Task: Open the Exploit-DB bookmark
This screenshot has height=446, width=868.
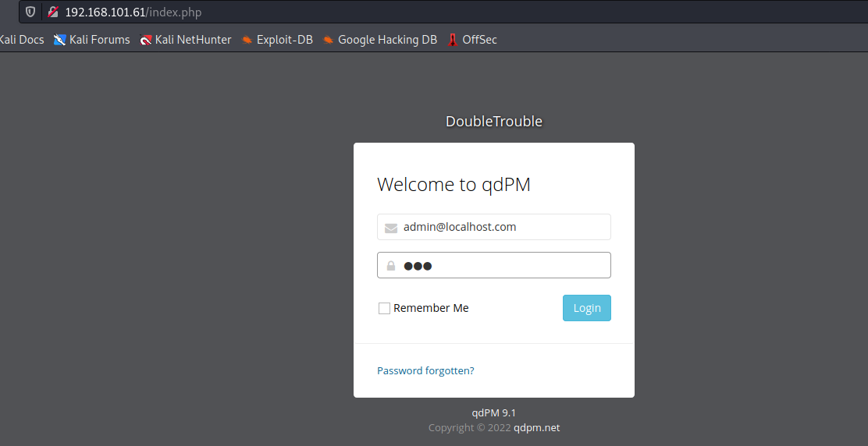Action: [x=277, y=40]
